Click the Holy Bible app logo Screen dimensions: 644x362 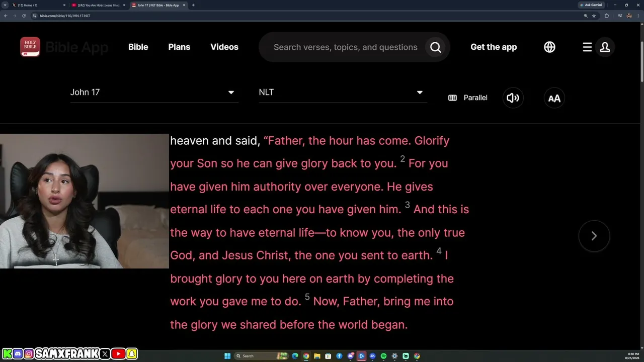(x=30, y=47)
